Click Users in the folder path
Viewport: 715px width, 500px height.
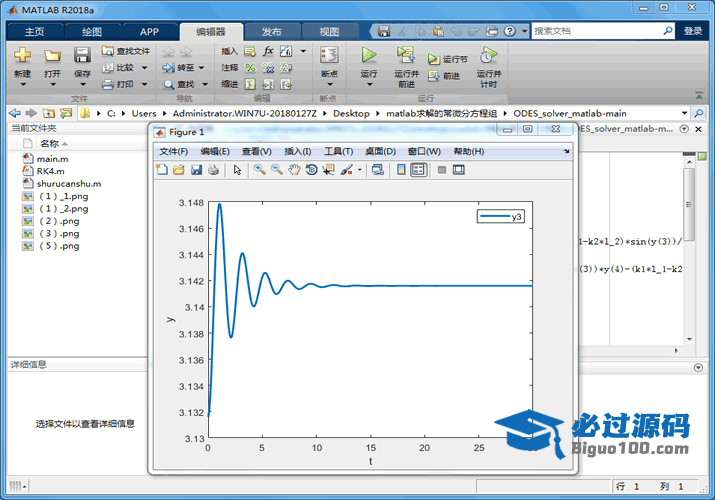pyautogui.click(x=144, y=113)
